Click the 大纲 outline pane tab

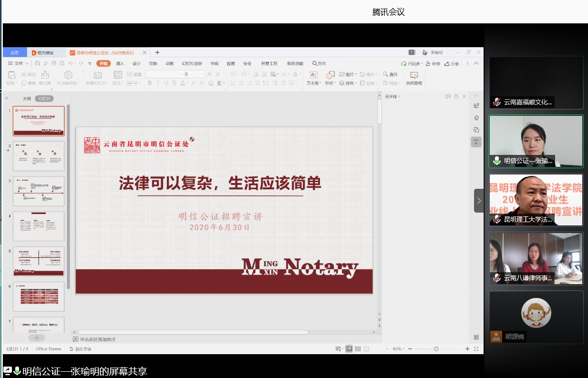point(27,99)
